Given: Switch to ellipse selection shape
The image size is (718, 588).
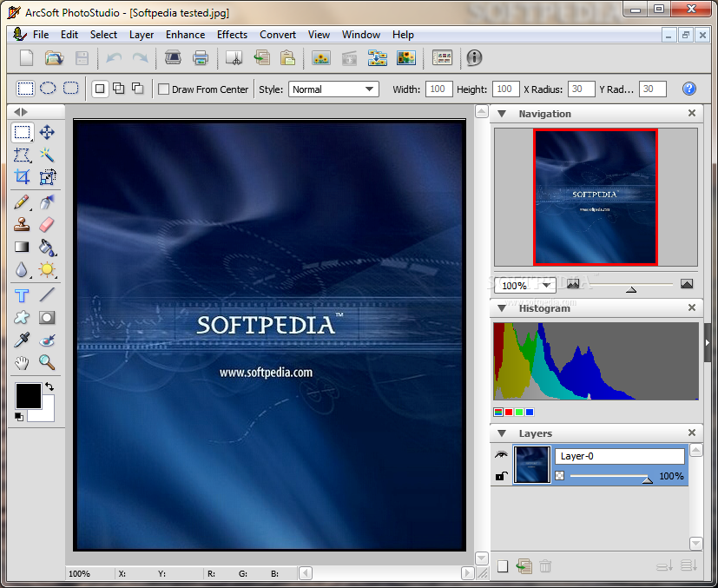Looking at the screenshot, I should point(48,89).
